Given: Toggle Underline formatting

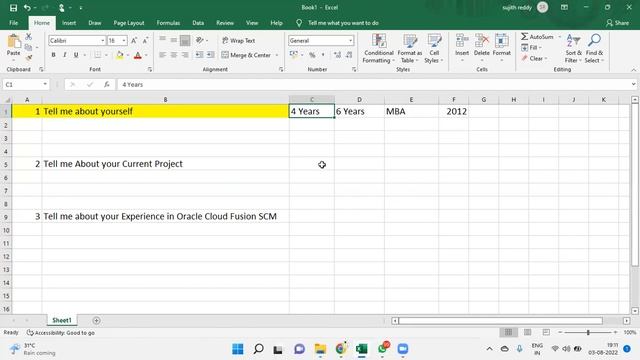Looking at the screenshot, I should [76, 55].
